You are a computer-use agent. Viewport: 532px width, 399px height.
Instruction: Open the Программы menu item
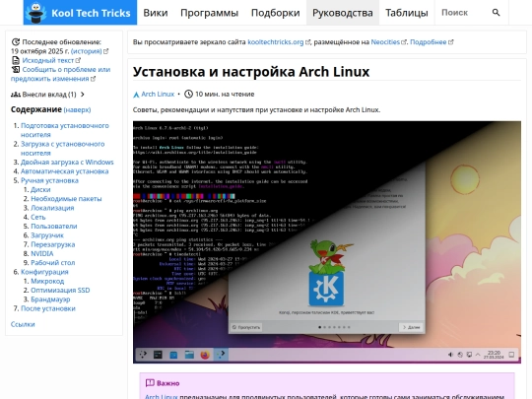click(209, 13)
